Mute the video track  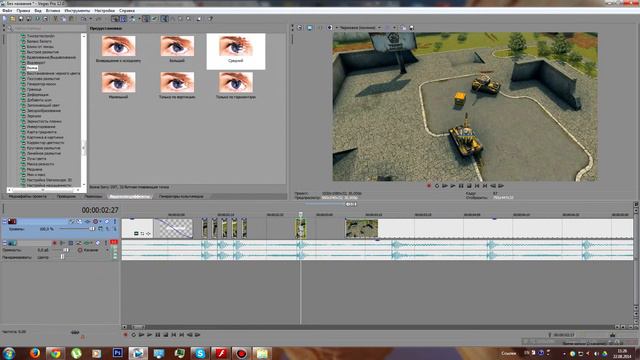coord(107,221)
